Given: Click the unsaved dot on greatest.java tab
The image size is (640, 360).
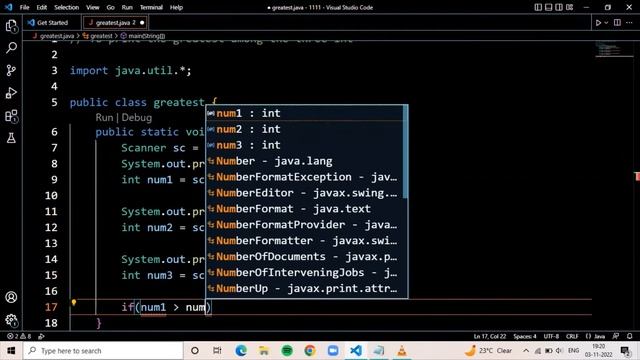Looking at the screenshot, I should click(x=142, y=23).
